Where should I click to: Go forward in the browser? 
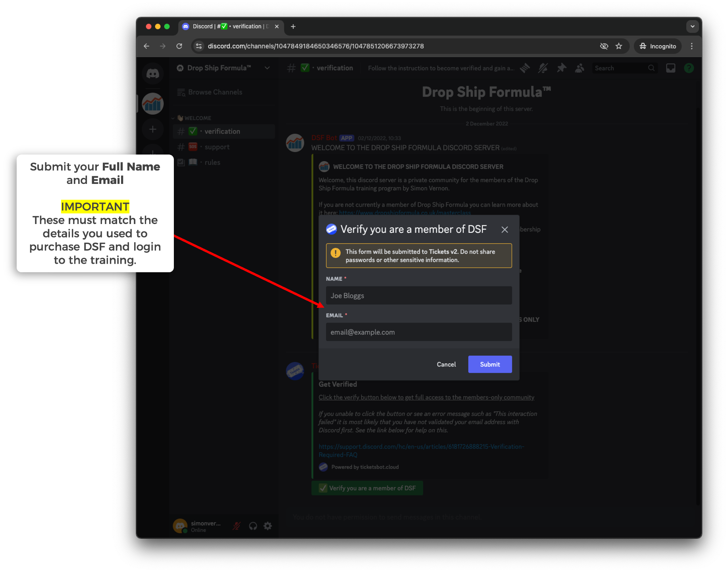[163, 46]
